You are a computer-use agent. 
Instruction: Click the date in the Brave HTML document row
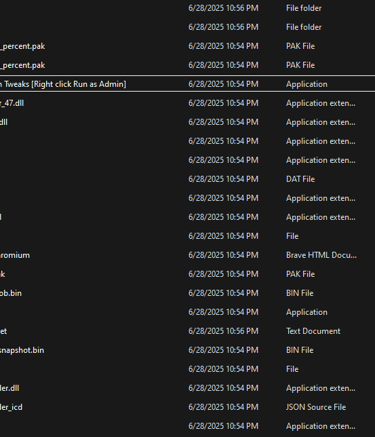pyautogui.click(x=223, y=255)
